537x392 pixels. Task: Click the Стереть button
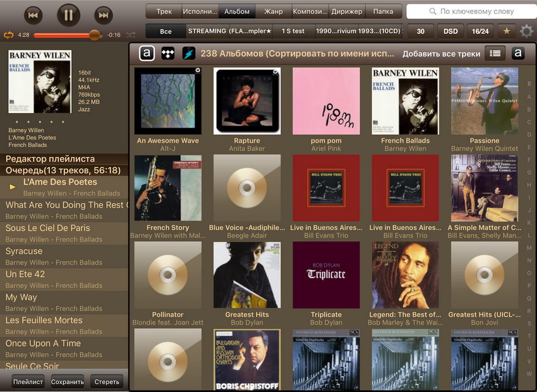(107, 382)
